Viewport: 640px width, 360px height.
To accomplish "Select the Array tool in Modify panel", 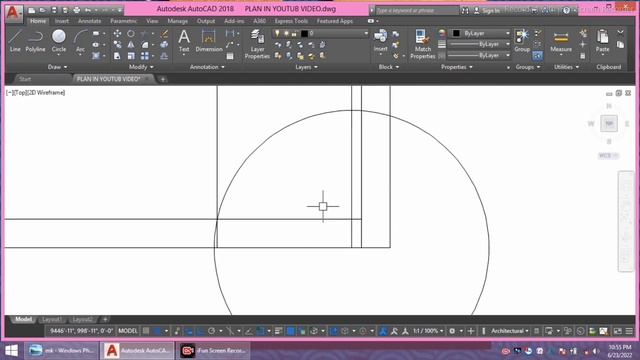I will pos(145,56).
